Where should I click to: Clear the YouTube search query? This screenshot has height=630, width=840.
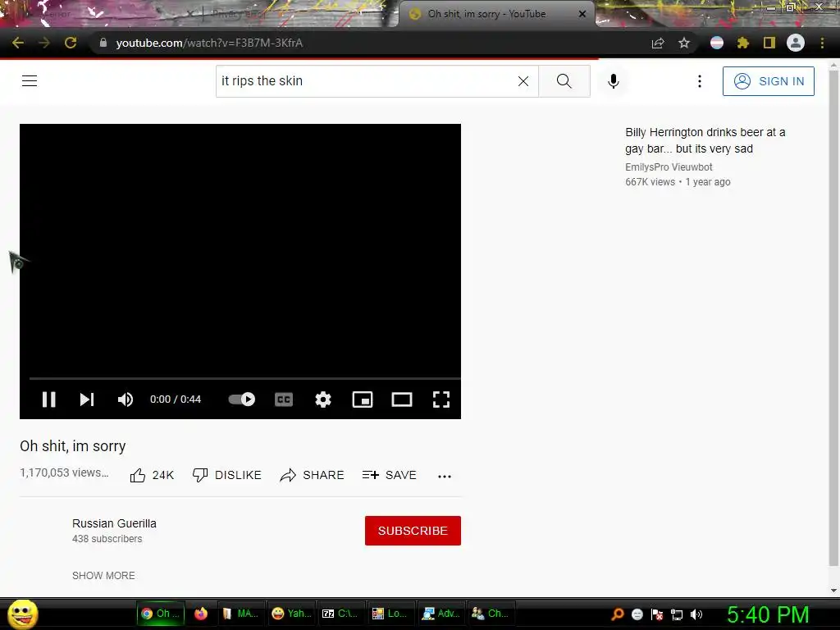pos(523,81)
